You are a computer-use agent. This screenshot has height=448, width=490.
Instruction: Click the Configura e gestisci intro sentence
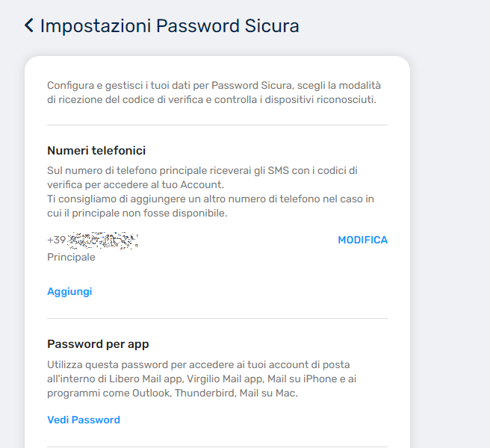214,93
